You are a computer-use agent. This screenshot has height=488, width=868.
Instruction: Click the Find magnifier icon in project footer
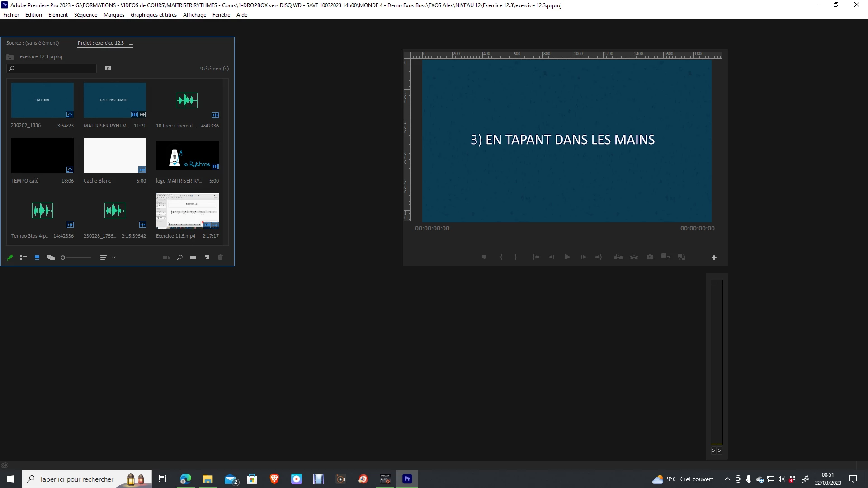(180, 258)
